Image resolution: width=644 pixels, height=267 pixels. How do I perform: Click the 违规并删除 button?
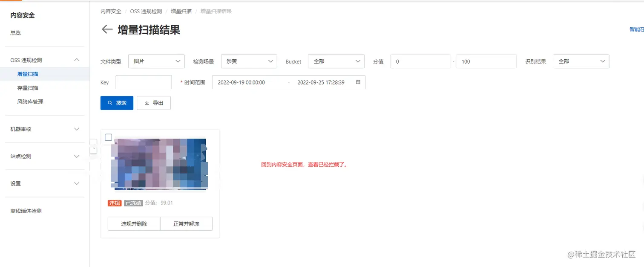tap(134, 223)
